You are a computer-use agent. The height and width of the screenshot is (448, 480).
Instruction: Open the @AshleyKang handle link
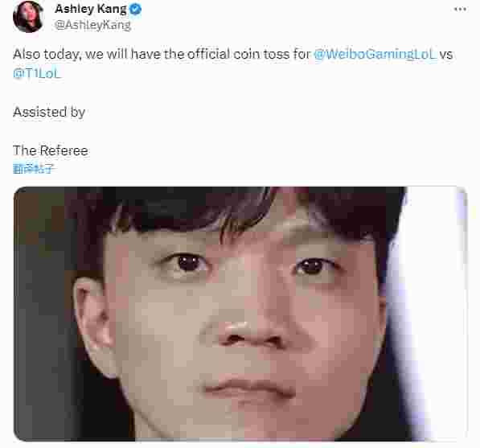point(92,25)
